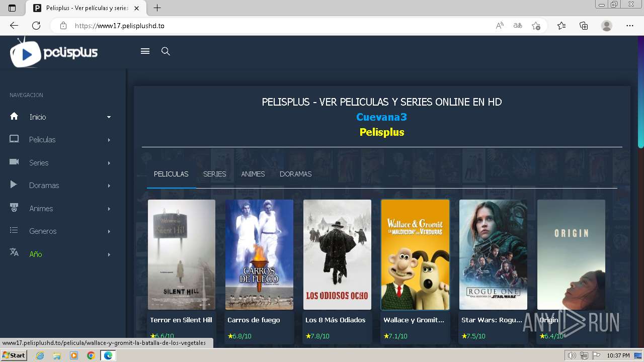Open the Windows Start button

click(x=14, y=355)
